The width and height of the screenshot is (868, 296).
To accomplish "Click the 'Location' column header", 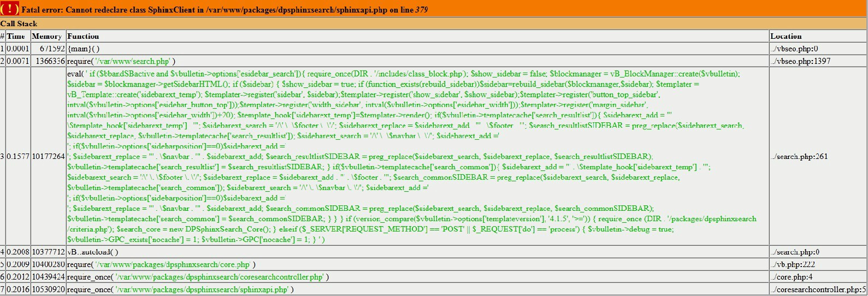I will click(786, 36).
